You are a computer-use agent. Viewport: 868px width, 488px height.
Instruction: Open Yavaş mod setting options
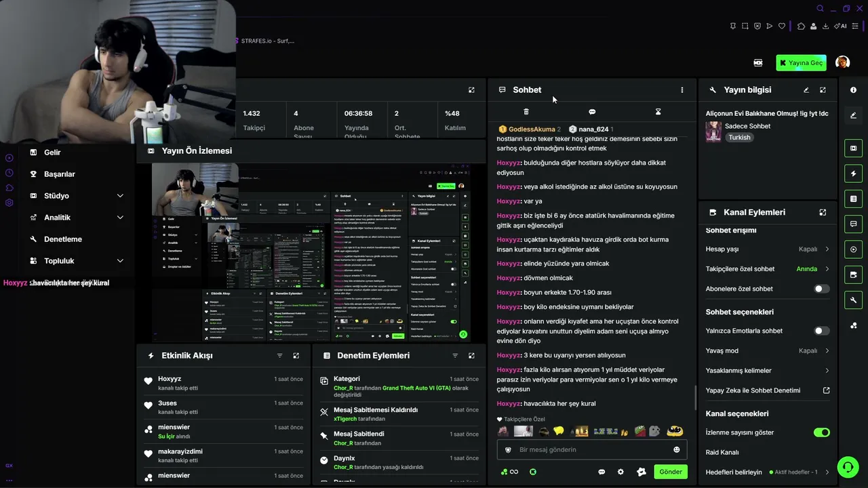point(768,350)
